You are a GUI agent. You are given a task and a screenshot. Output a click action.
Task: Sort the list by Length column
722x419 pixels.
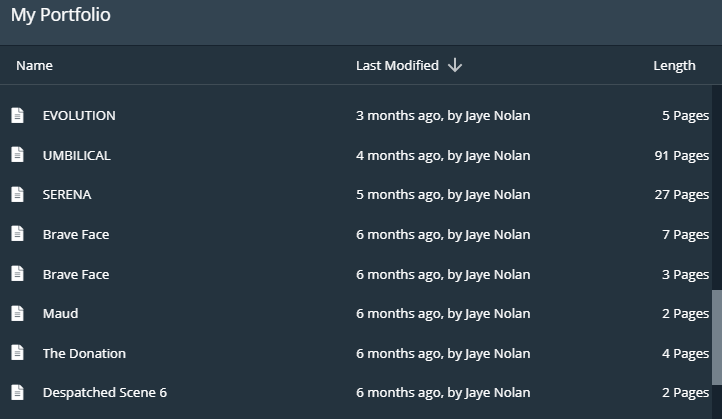[674, 65]
